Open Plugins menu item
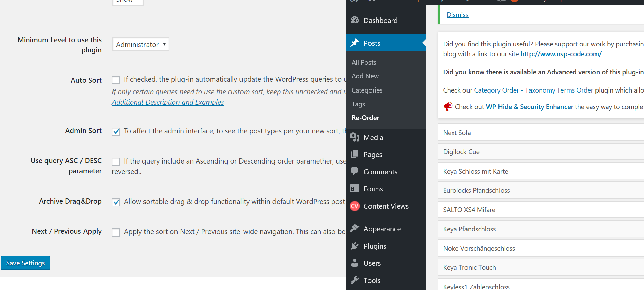The height and width of the screenshot is (290, 644). [386, 246]
